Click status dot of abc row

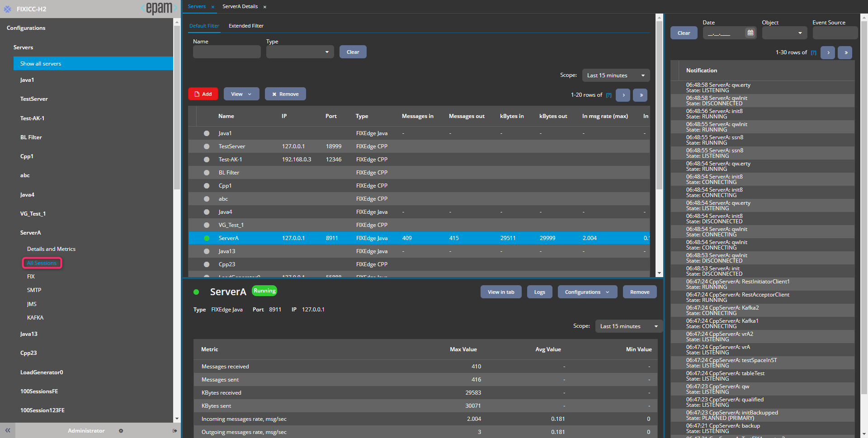207,199
